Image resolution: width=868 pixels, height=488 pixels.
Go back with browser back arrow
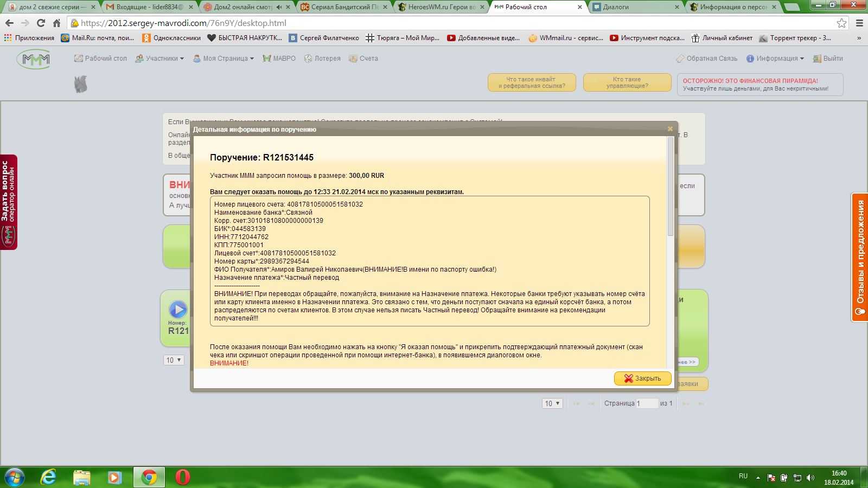coord(9,23)
